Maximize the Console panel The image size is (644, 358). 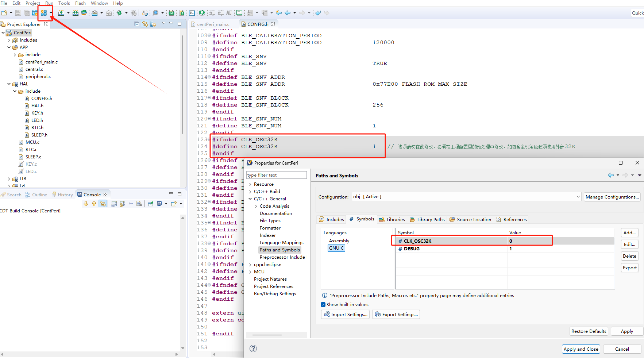click(180, 194)
